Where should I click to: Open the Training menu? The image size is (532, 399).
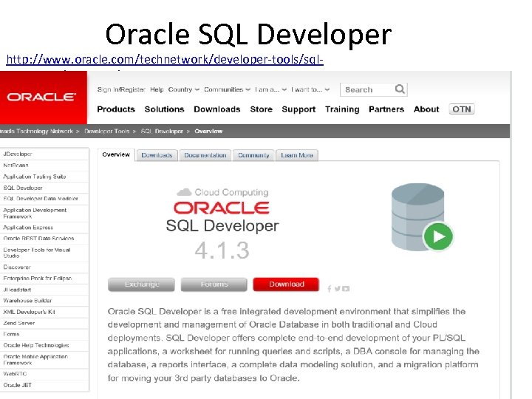pyautogui.click(x=342, y=109)
